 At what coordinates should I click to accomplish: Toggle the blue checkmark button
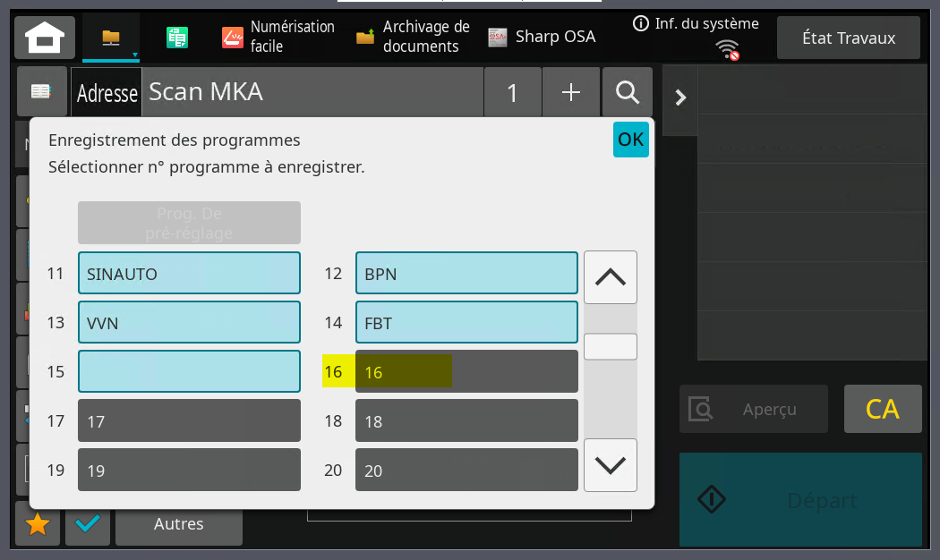pos(88,524)
